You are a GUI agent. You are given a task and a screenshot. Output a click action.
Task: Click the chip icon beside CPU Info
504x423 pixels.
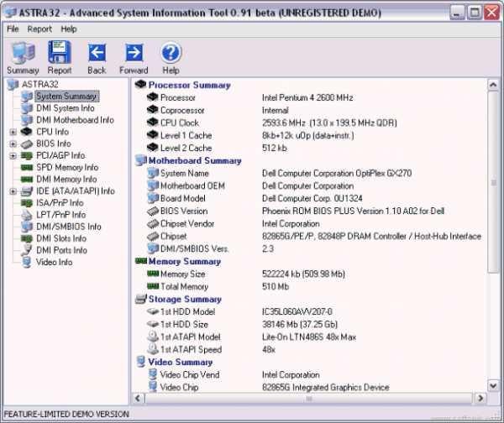tap(27, 132)
